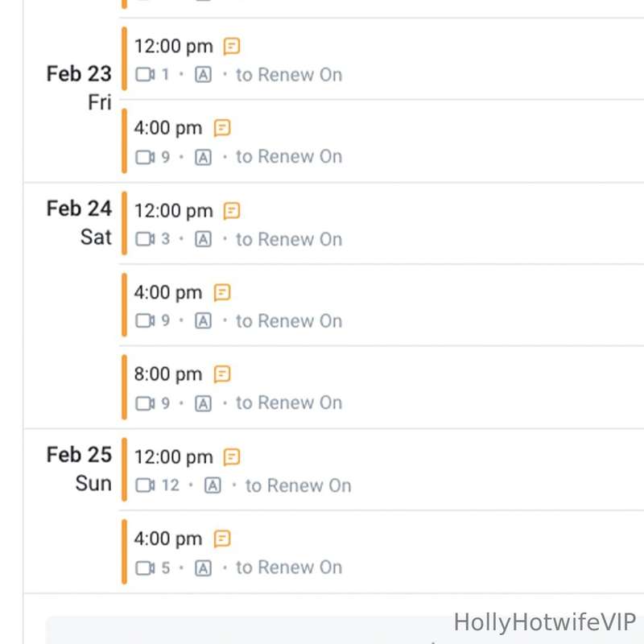
Task: Click boxed A icon in Feb 23 4:00 pm entry
Action: [x=204, y=157]
